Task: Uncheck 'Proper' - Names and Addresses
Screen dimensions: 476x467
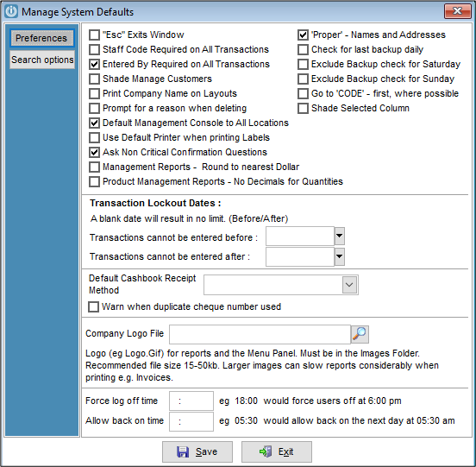Action: 303,35
